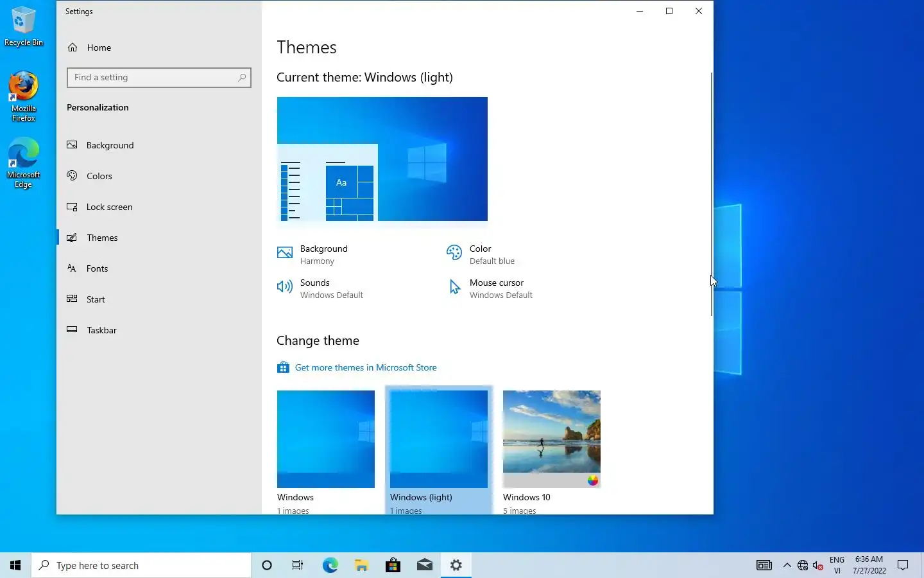The height and width of the screenshot is (578, 924).
Task: Click the Themes brush icon in sidebar
Action: (x=72, y=238)
